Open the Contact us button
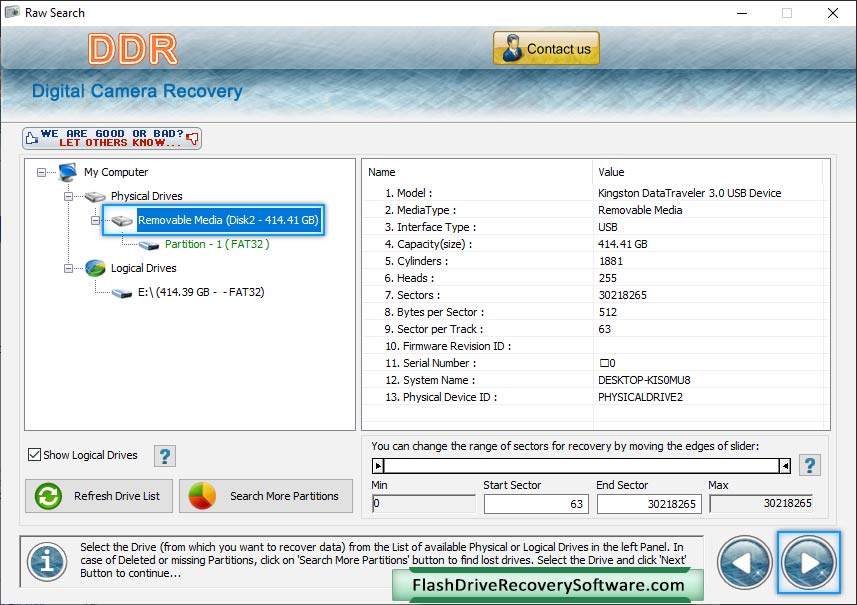 click(x=546, y=48)
